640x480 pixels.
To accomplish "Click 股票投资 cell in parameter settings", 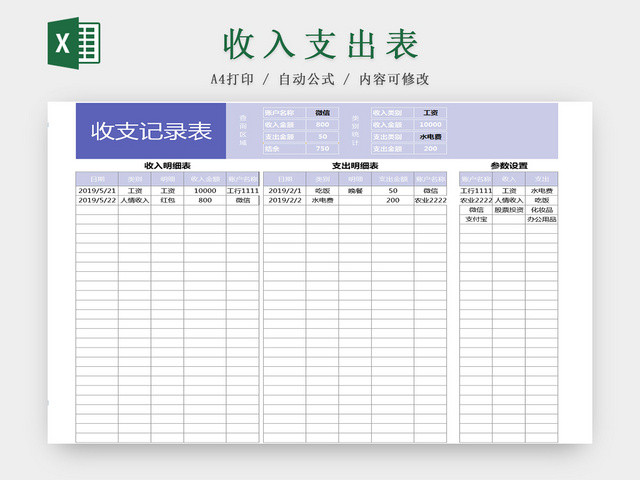I will 509,210.
